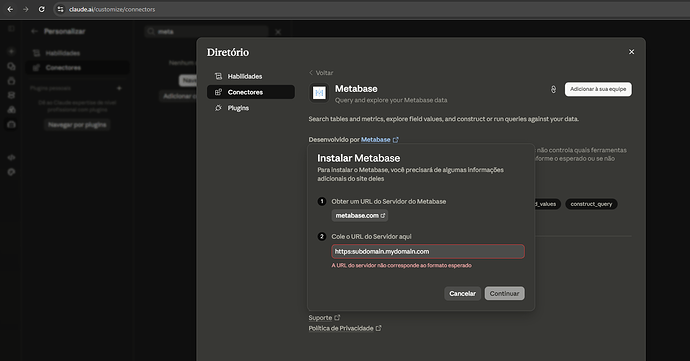Close the Diretório dialog
Viewport: 690px width, 361px height.
631,52
